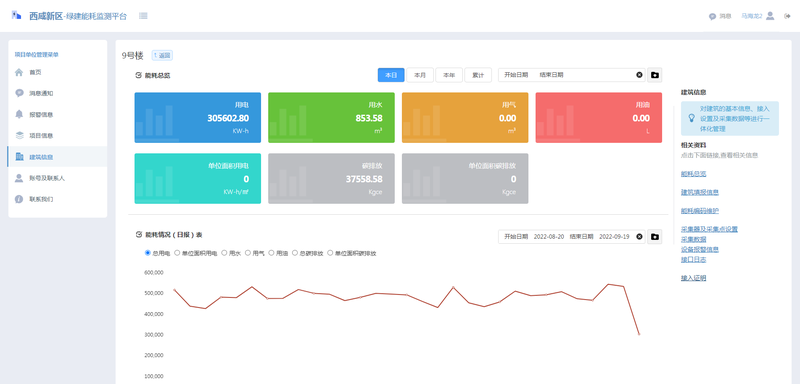Select the 总碳排放 radio option

coord(294,252)
